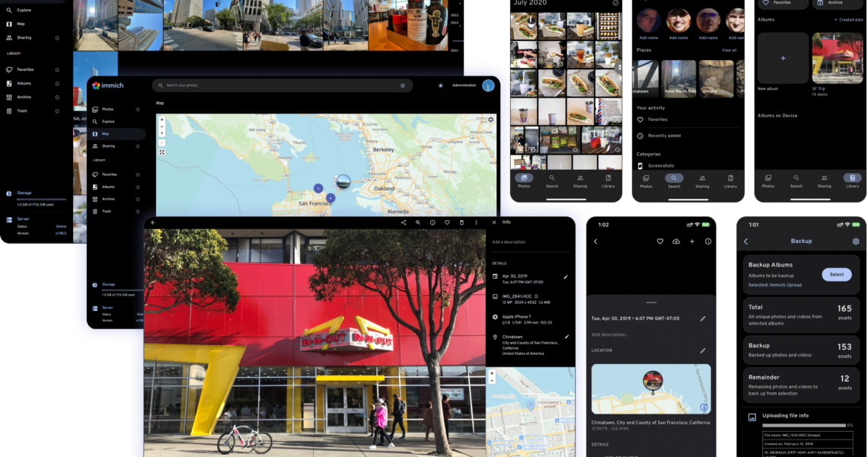Add the mobile photo to an album via plus icon

(x=691, y=241)
